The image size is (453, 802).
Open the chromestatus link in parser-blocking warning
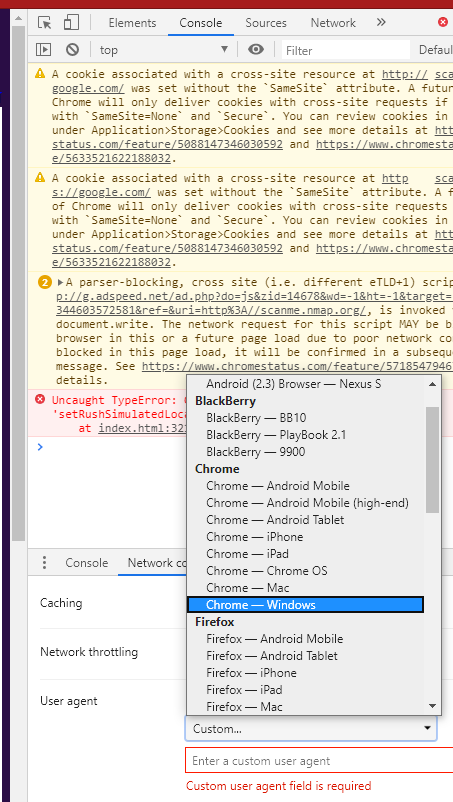(x=297, y=366)
